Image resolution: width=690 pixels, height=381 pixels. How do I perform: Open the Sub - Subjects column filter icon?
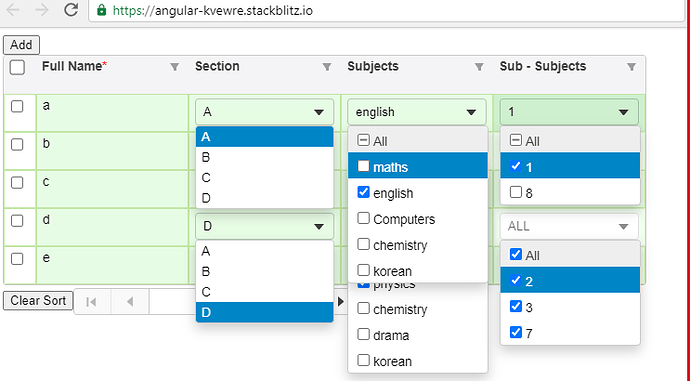pos(631,67)
